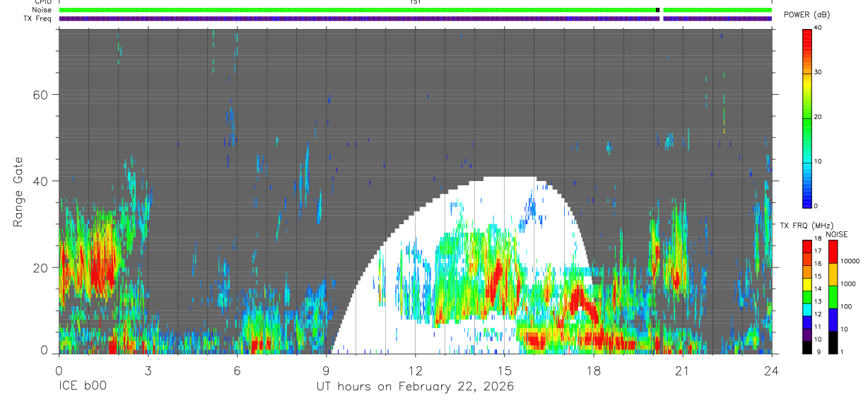Click the '40' value on POWER colorbar

click(x=819, y=28)
